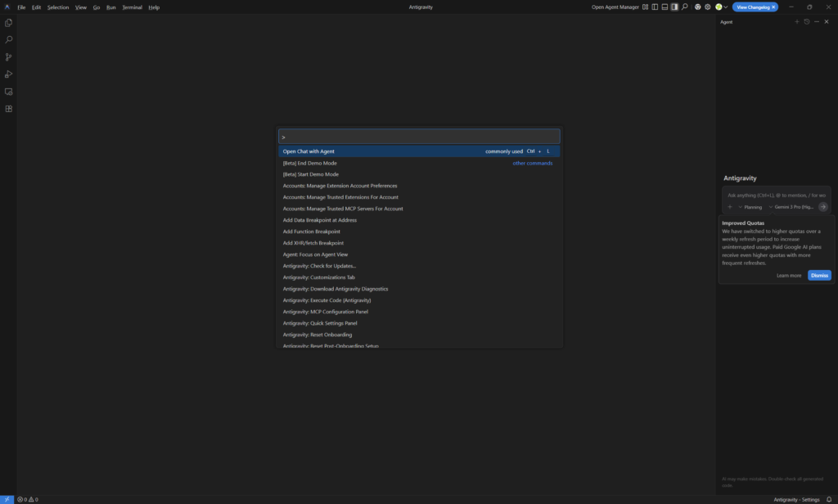Screen dimensions: 838x504
Task: Start new conversation with plus icon in Agent header
Action: click(x=796, y=22)
